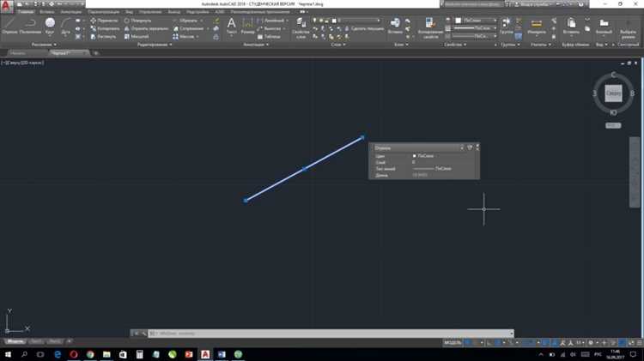Open Chrome browser from taskbar
Image resolution: width=644 pixels, height=361 pixels.
[90, 354]
